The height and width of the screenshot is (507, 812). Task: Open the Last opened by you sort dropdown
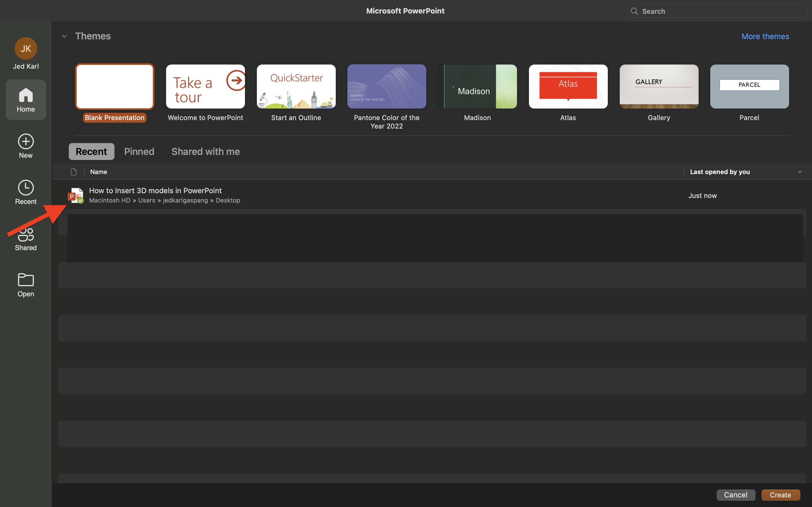(800, 172)
